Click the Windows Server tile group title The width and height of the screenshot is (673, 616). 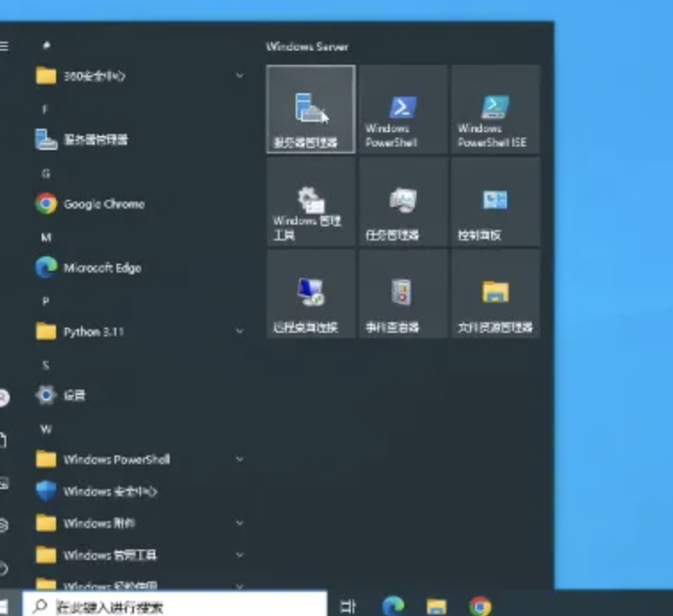(307, 46)
